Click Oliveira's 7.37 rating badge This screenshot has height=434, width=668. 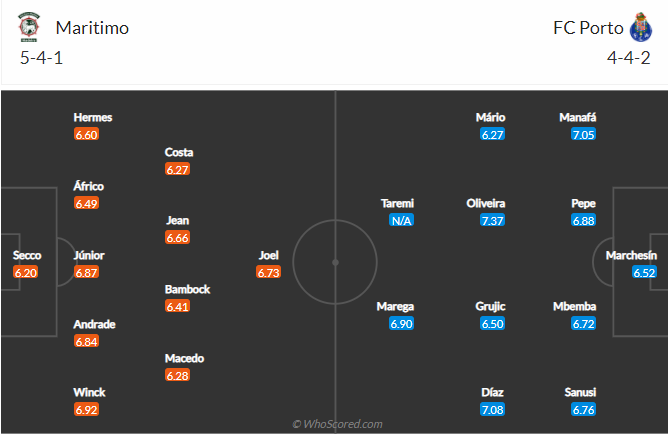coord(492,221)
